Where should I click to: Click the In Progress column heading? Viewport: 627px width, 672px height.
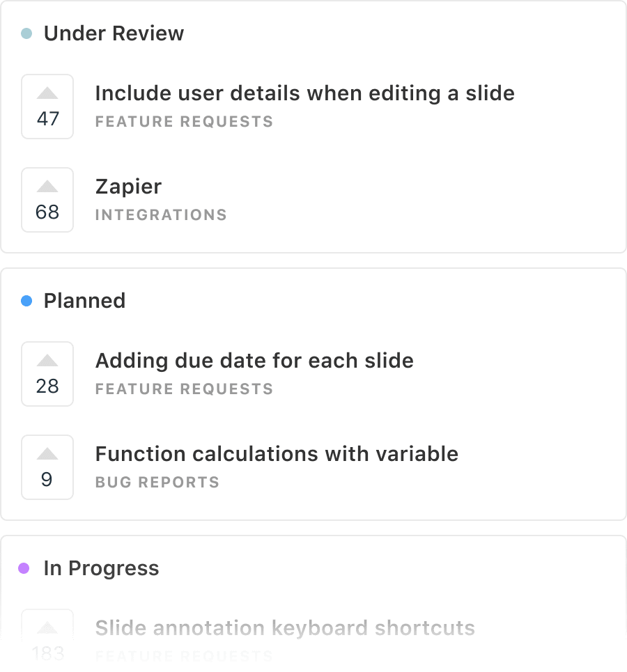point(101,568)
